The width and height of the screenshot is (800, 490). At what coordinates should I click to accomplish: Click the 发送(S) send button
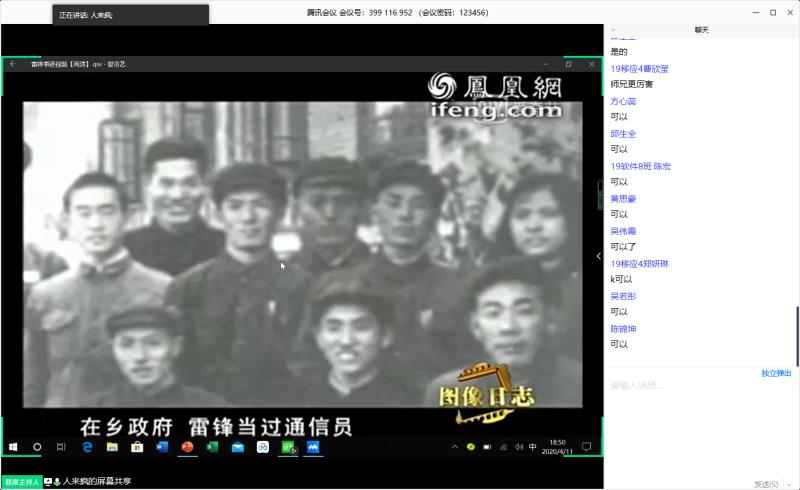(x=766, y=484)
